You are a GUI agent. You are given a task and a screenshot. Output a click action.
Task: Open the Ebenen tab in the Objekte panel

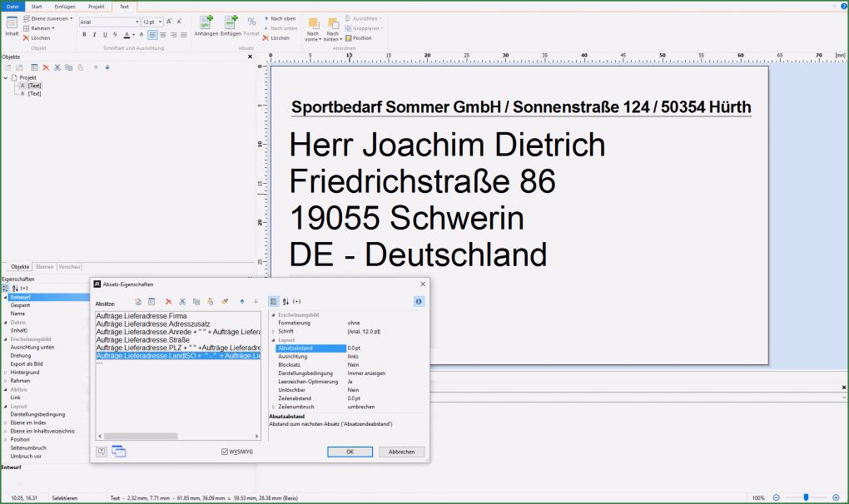click(x=44, y=267)
